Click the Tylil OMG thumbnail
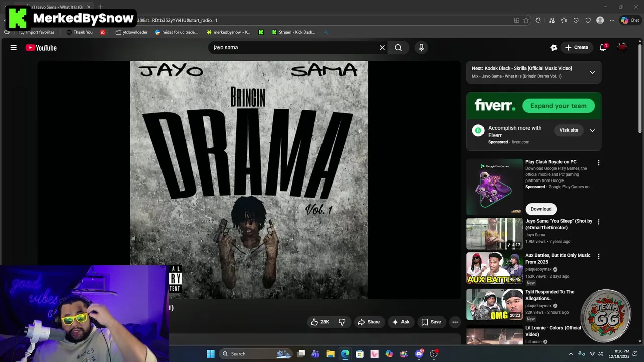Screen dimensions: 644x362 point(495,304)
